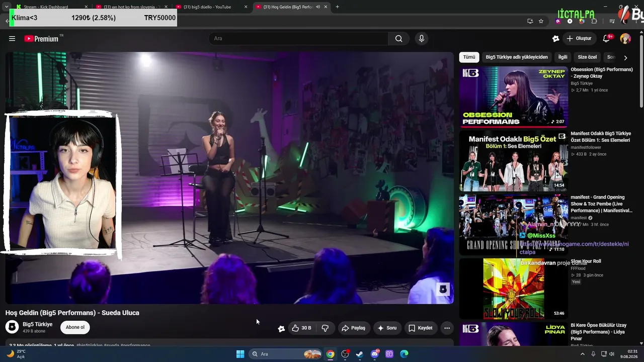
Task: Like the video with thumbs up
Action: pos(301,328)
